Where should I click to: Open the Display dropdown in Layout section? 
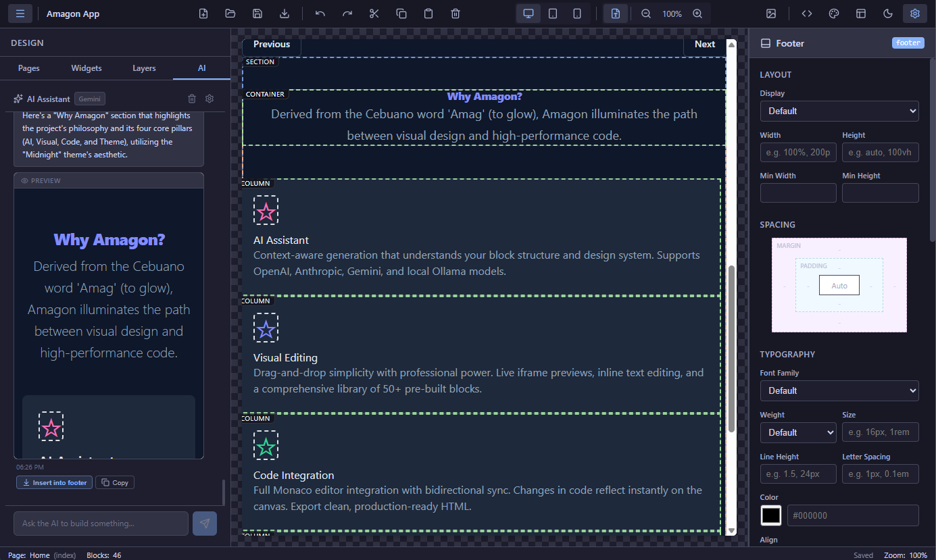(839, 111)
